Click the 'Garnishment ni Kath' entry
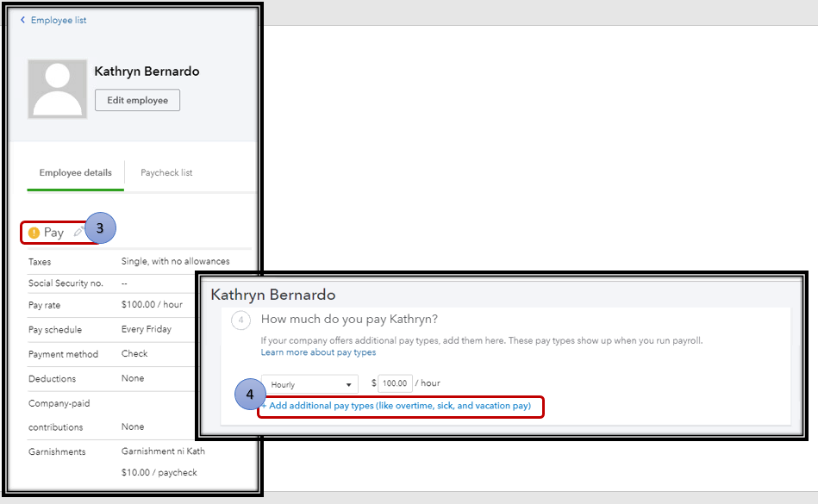The image size is (818, 504). (x=163, y=451)
